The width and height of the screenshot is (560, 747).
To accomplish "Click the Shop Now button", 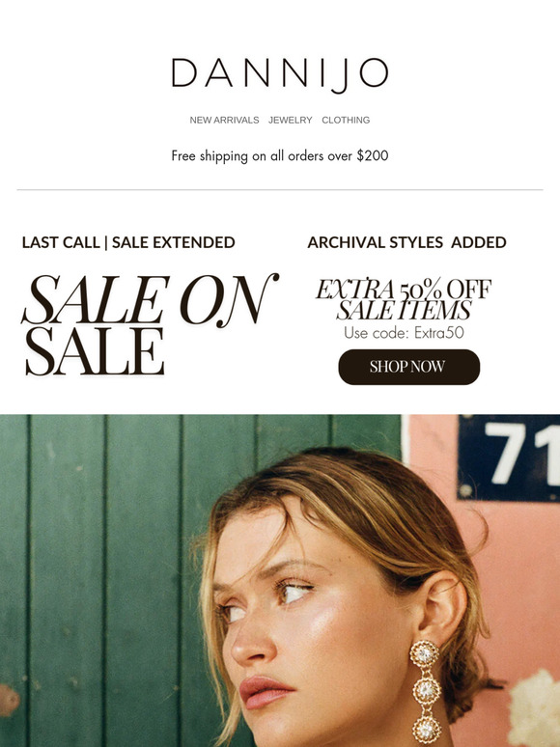I will click(409, 367).
